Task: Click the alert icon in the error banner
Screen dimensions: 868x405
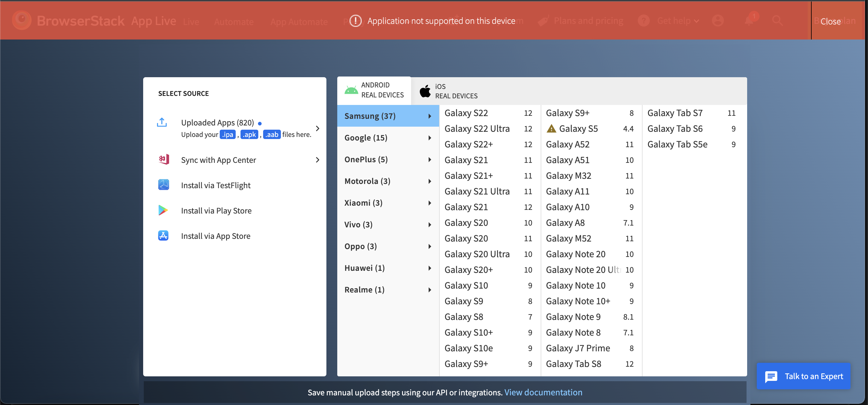Action: pyautogui.click(x=356, y=21)
